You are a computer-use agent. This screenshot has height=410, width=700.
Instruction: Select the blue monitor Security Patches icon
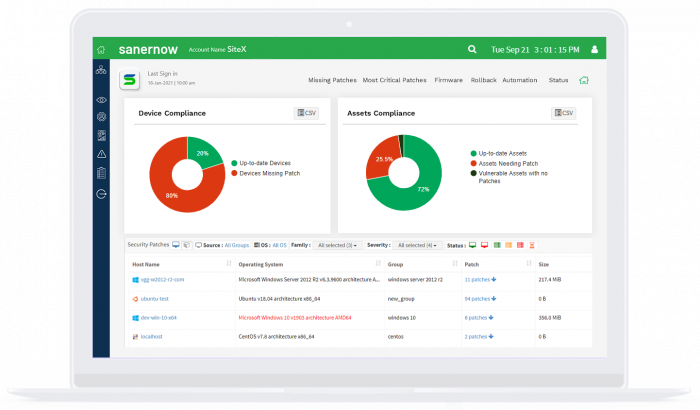click(176, 245)
